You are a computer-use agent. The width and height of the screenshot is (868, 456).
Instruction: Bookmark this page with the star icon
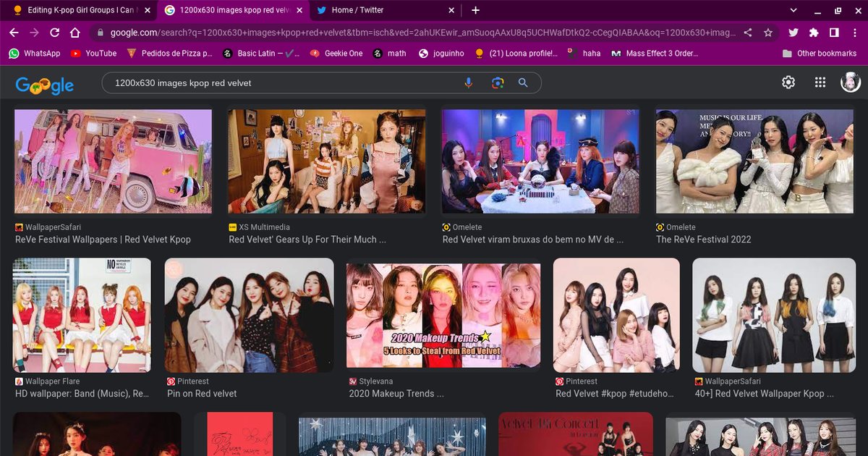[x=768, y=33]
